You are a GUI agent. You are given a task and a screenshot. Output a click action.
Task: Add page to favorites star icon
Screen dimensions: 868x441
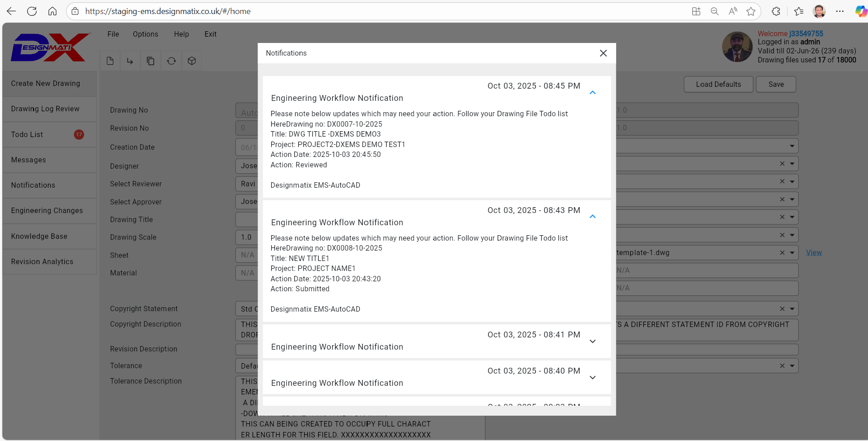[751, 11]
